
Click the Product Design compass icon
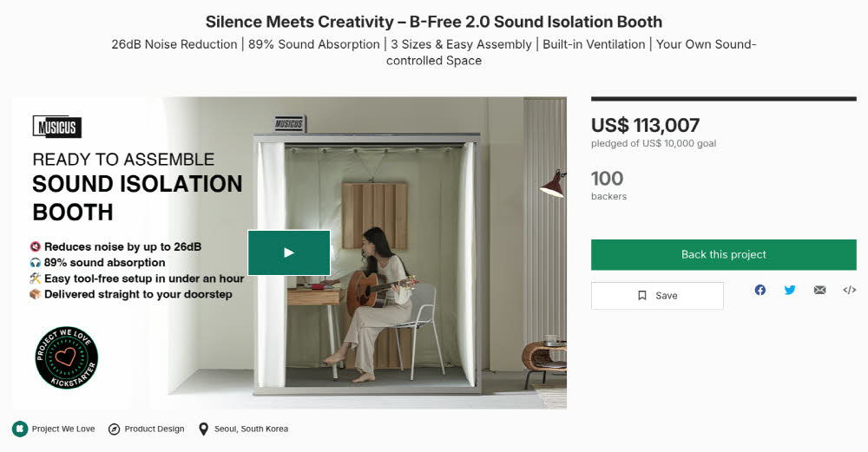114,429
